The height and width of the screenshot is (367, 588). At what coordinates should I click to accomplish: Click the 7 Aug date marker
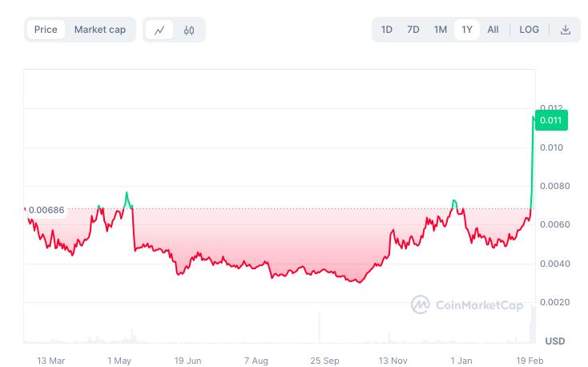coord(256,361)
